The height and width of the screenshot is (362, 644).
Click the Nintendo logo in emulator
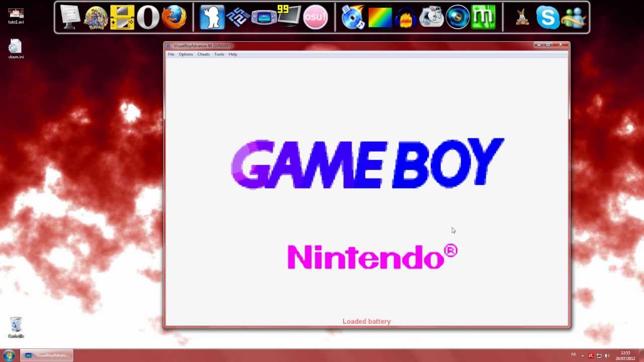pyautogui.click(x=372, y=257)
